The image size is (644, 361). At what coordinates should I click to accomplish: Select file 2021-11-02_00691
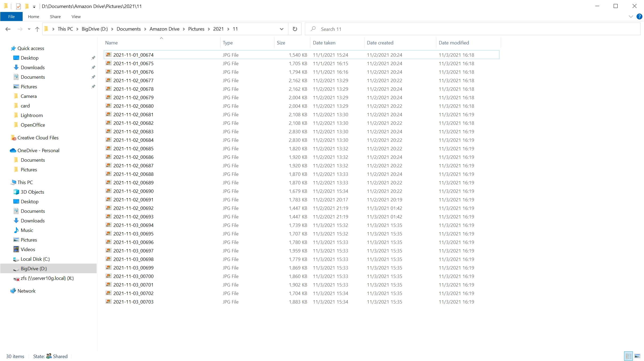tap(133, 200)
